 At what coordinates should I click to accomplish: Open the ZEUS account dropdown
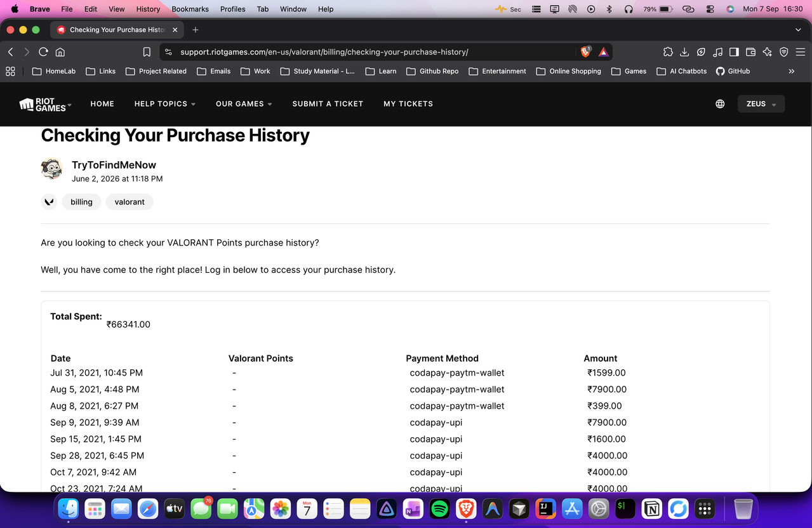(761, 103)
